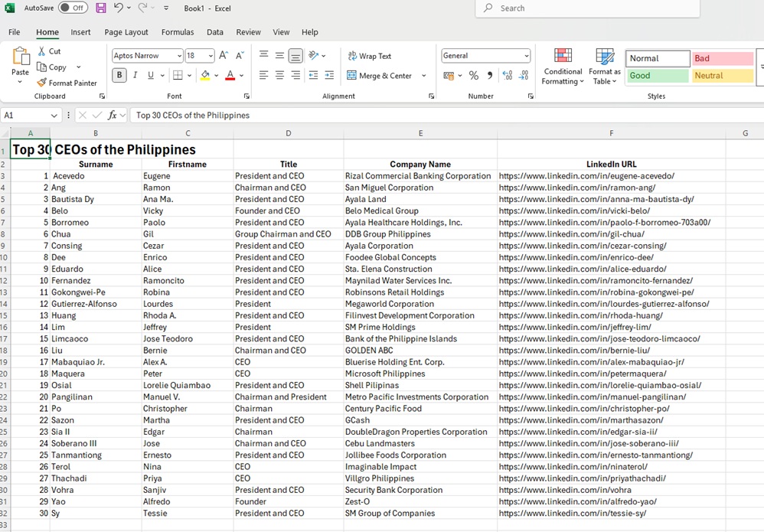The width and height of the screenshot is (764, 532).
Task: Toggle the AutoSave switch
Action: (73, 8)
